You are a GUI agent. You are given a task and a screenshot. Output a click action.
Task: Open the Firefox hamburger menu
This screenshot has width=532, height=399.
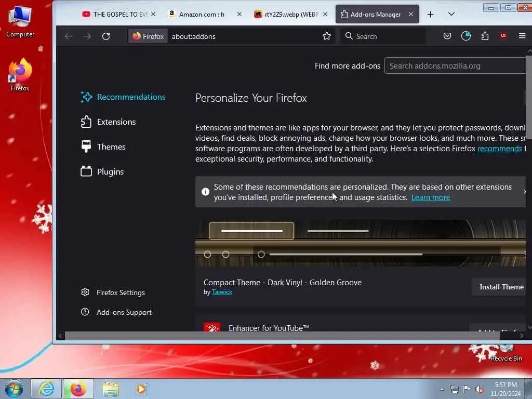tap(522, 36)
